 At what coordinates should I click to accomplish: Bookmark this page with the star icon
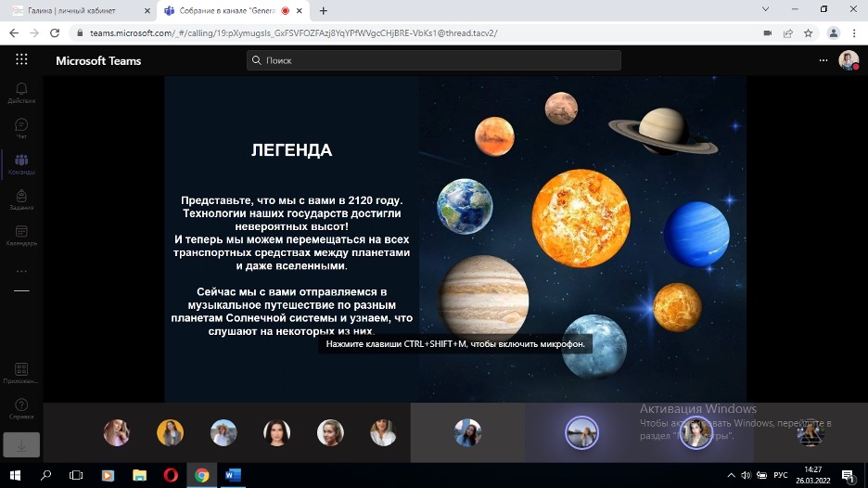808,32
